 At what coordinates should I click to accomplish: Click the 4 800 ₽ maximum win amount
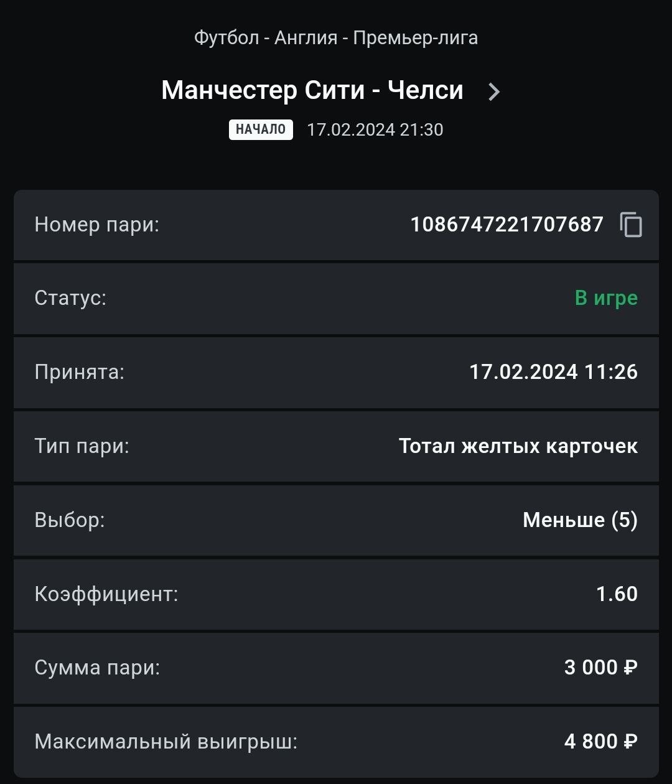point(600,742)
